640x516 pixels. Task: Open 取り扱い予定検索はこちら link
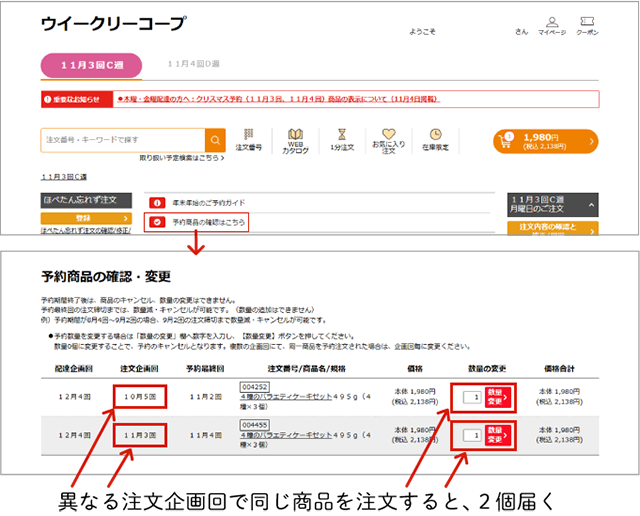tap(182, 158)
